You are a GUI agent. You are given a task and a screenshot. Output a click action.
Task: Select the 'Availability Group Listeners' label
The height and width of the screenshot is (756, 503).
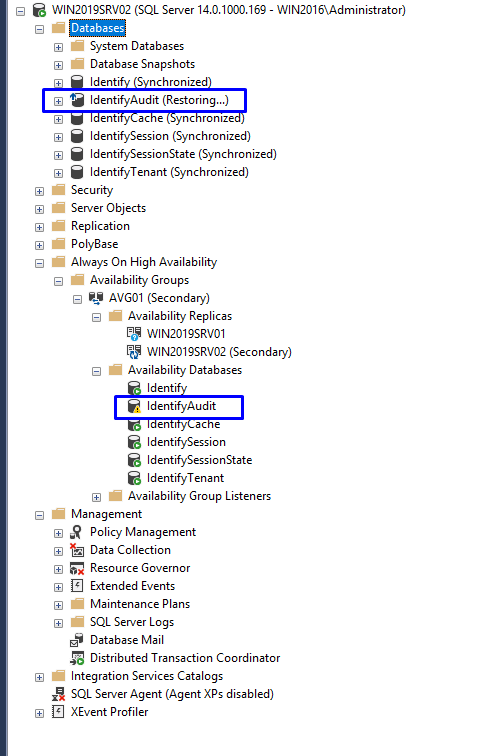pyautogui.click(x=199, y=496)
